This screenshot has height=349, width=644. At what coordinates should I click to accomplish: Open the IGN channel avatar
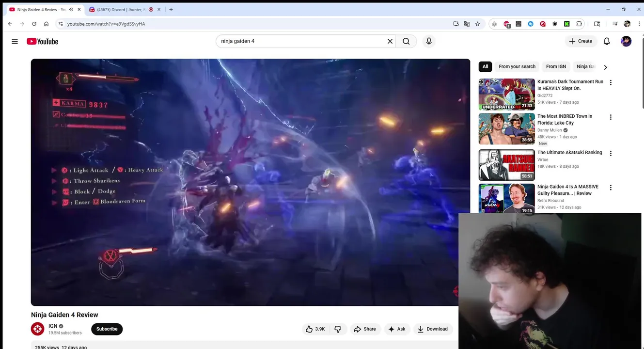38,329
